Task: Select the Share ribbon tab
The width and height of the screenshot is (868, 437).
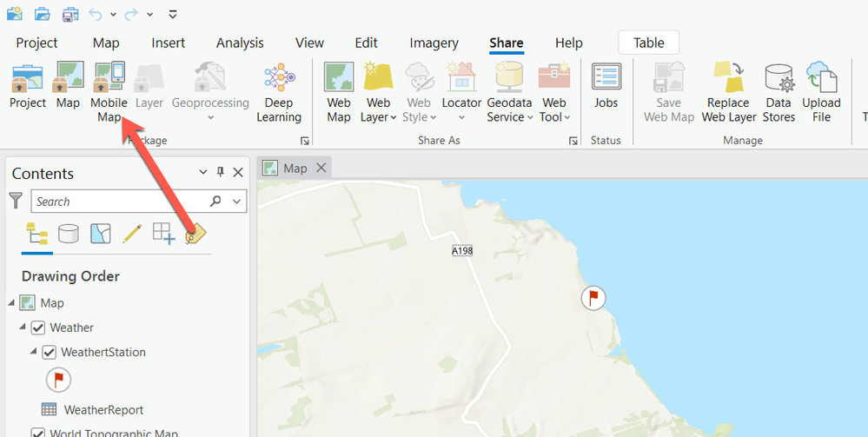Action: coord(506,43)
